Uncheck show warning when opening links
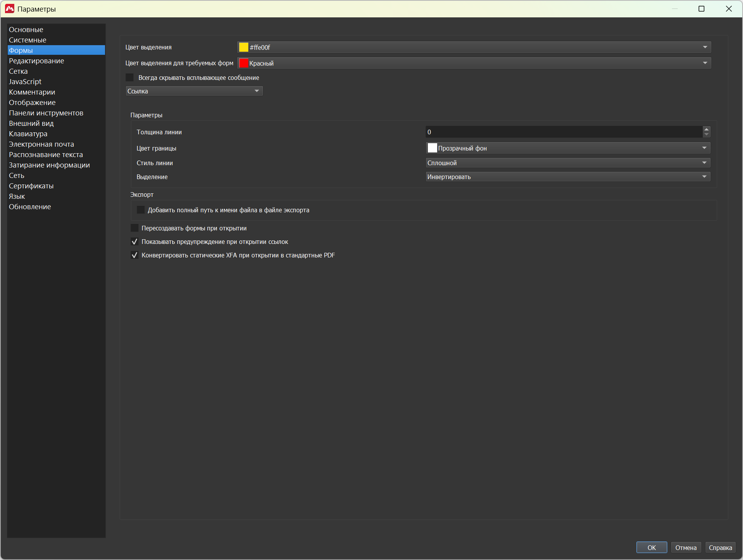 tap(134, 242)
